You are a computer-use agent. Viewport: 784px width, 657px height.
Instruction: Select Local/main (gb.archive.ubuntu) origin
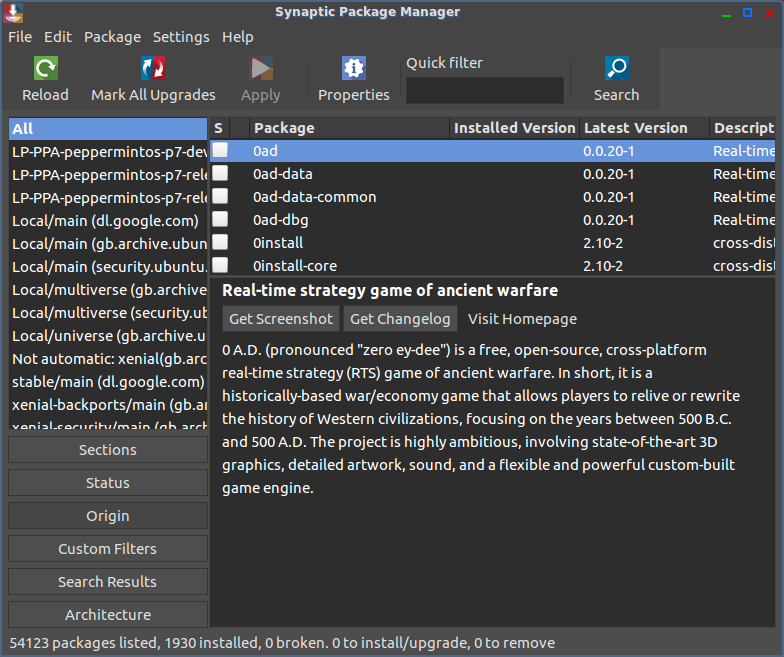108,244
